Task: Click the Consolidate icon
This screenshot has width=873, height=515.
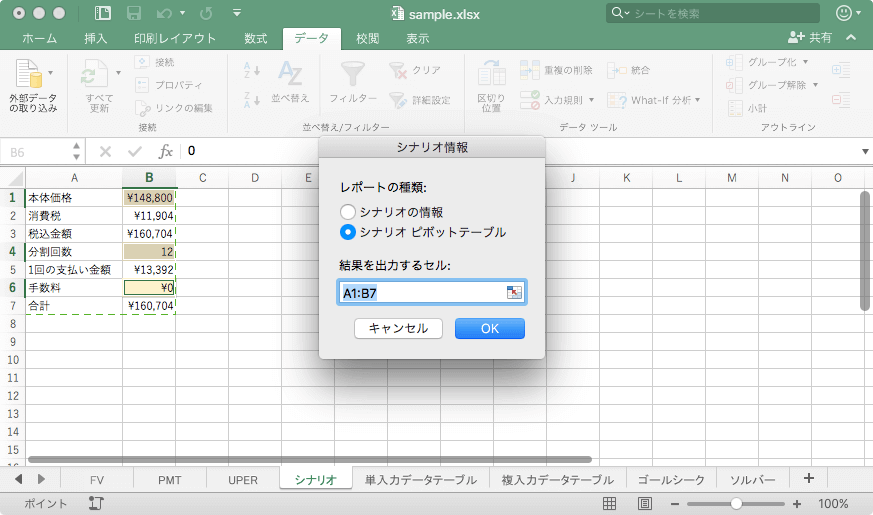Action: (x=617, y=70)
